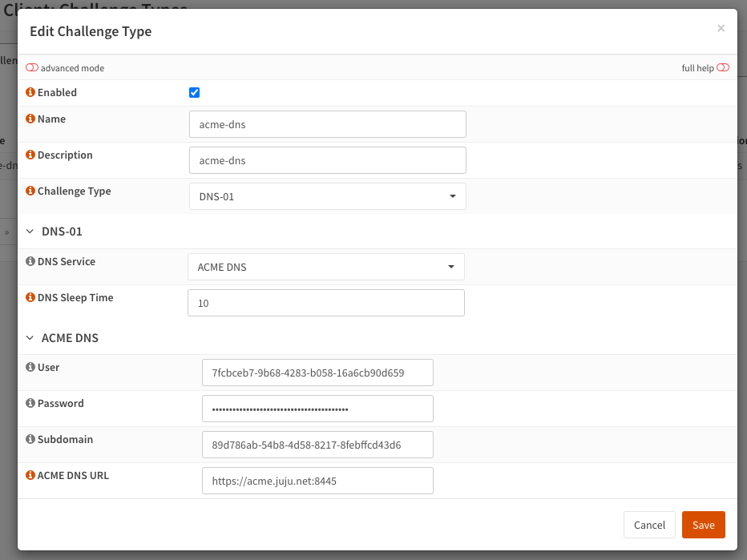The height and width of the screenshot is (560, 747).
Task: Open the Challenge Type DNS-01 dropdown
Action: (328, 196)
